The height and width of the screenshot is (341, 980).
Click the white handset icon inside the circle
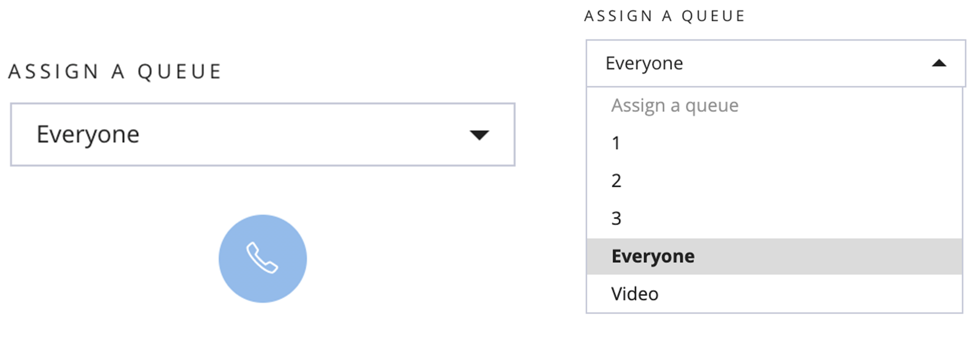click(x=262, y=258)
